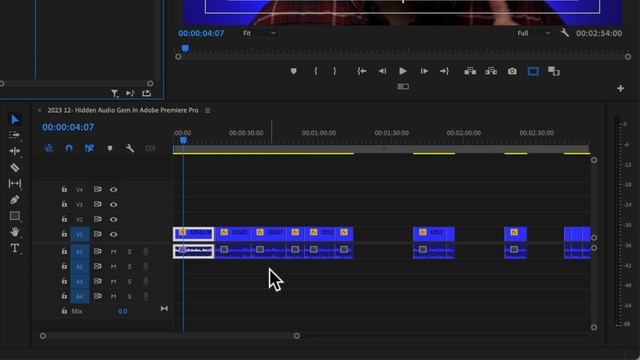
Task: Hide video track V1 with eye icon
Action: [x=113, y=234]
